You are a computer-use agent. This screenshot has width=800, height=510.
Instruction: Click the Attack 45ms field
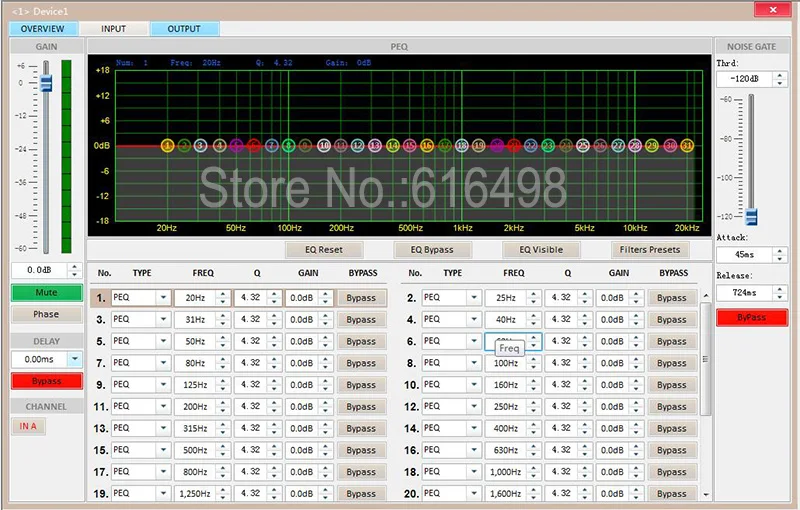(x=745, y=254)
